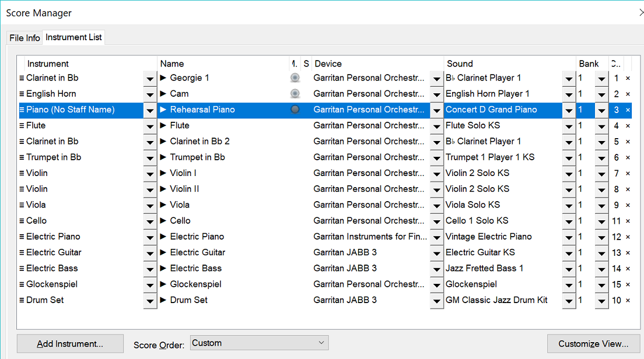Viewport: 644px width, 359px height.
Task: Toggle mute for the Georgie 1 staff
Action: click(x=295, y=78)
